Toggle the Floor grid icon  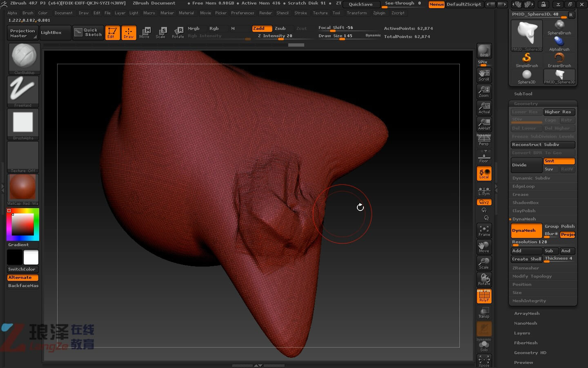(484, 157)
